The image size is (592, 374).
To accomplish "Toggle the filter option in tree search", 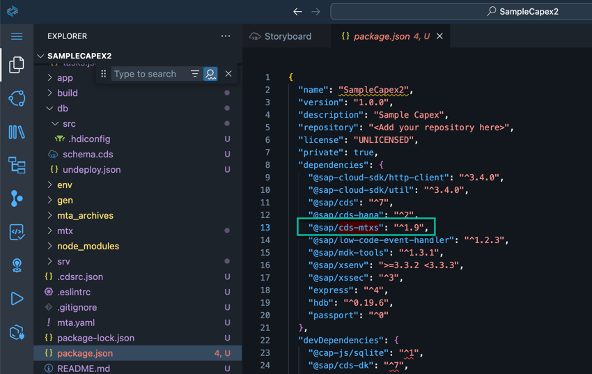I will pos(195,74).
